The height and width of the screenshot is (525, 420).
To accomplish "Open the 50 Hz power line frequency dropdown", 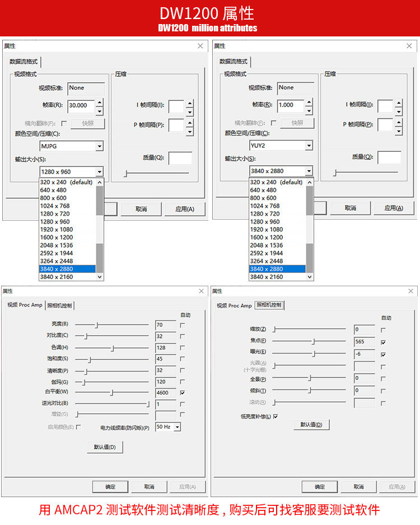I will [178, 427].
